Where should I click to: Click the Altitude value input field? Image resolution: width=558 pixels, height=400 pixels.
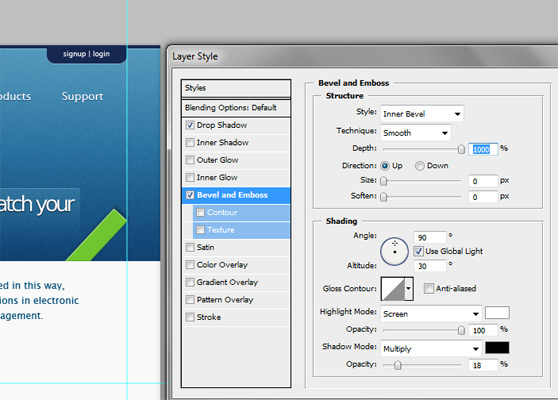click(430, 266)
